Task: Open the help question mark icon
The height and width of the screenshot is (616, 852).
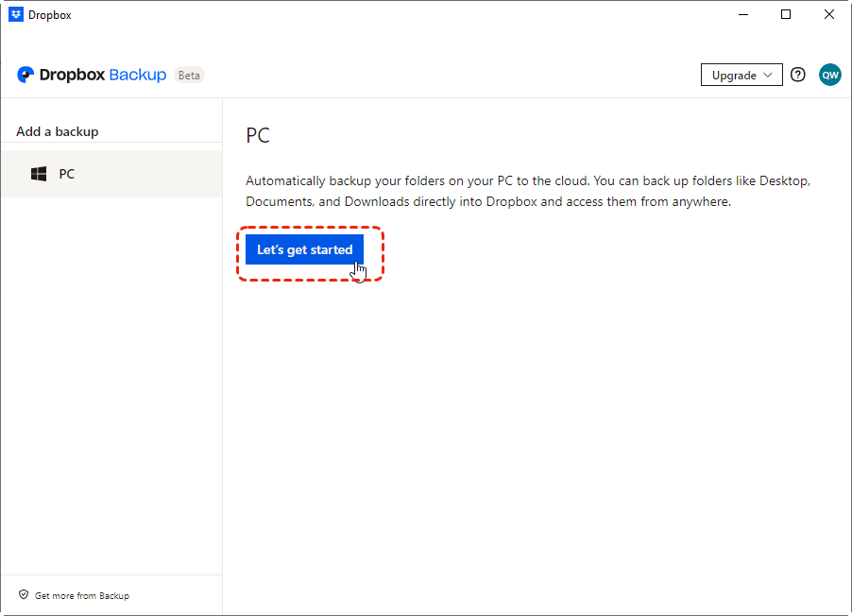Action: click(797, 75)
